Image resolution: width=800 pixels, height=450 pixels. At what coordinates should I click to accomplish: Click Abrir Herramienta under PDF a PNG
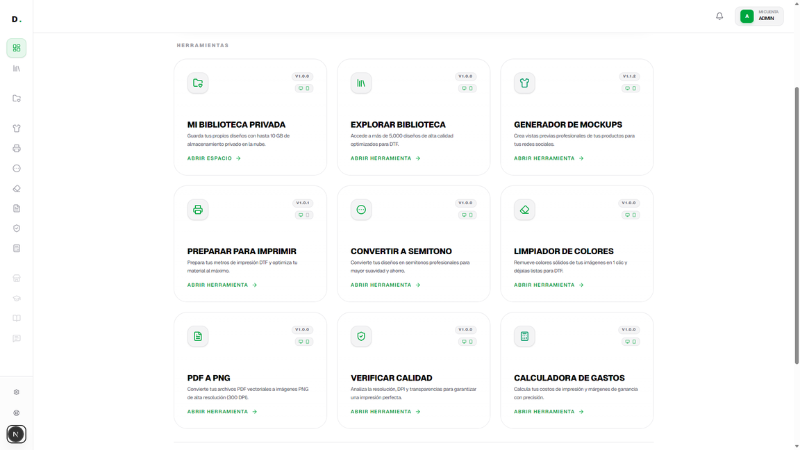pyautogui.click(x=222, y=411)
